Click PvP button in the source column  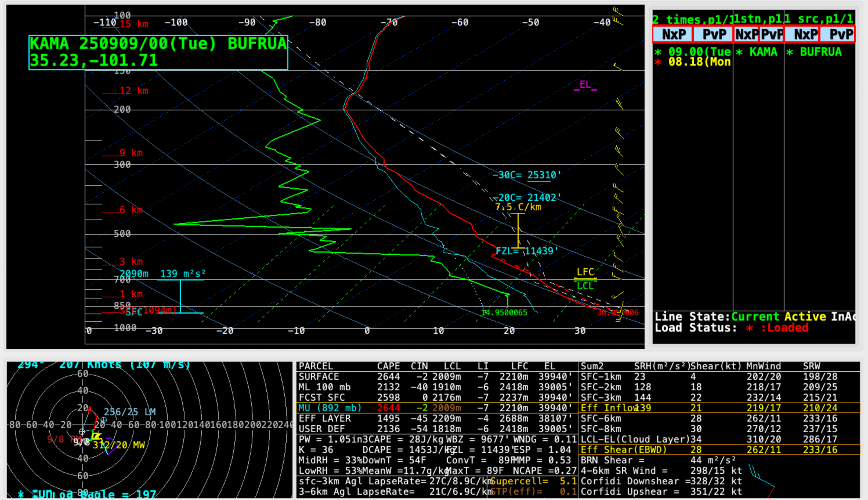[x=837, y=34]
